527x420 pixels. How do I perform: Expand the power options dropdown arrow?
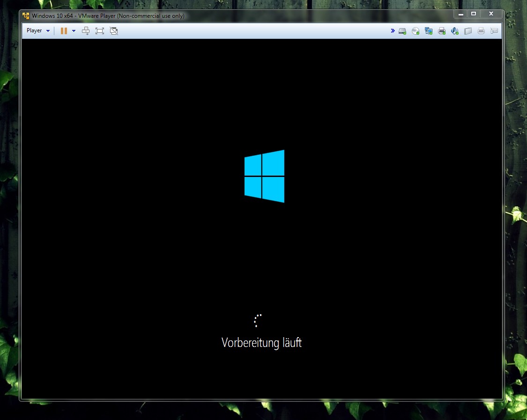[x=74, y=31]
